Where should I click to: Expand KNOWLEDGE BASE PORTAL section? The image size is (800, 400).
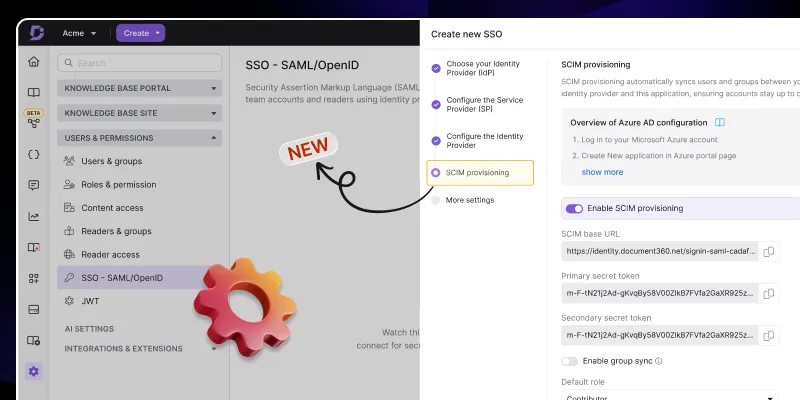139,88
